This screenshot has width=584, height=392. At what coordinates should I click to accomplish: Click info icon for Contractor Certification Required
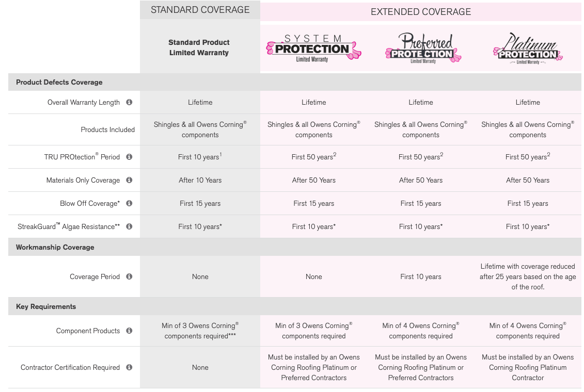pos(129,367)
